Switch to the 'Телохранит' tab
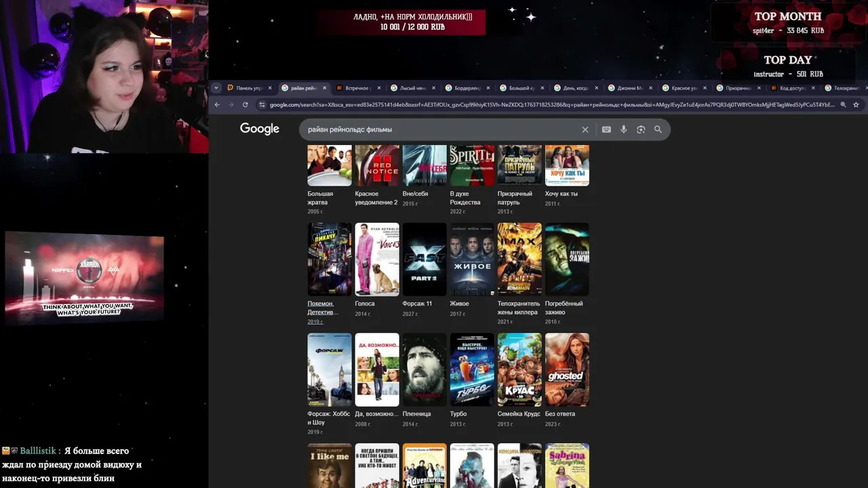 (844, 88)
